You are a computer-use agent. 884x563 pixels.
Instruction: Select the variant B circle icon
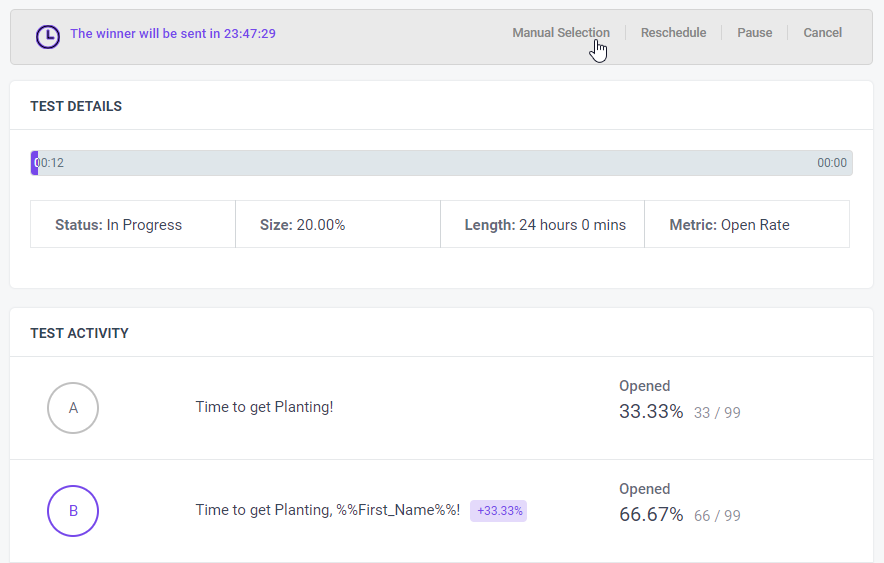pyautogui.click(x=73, y=511)
